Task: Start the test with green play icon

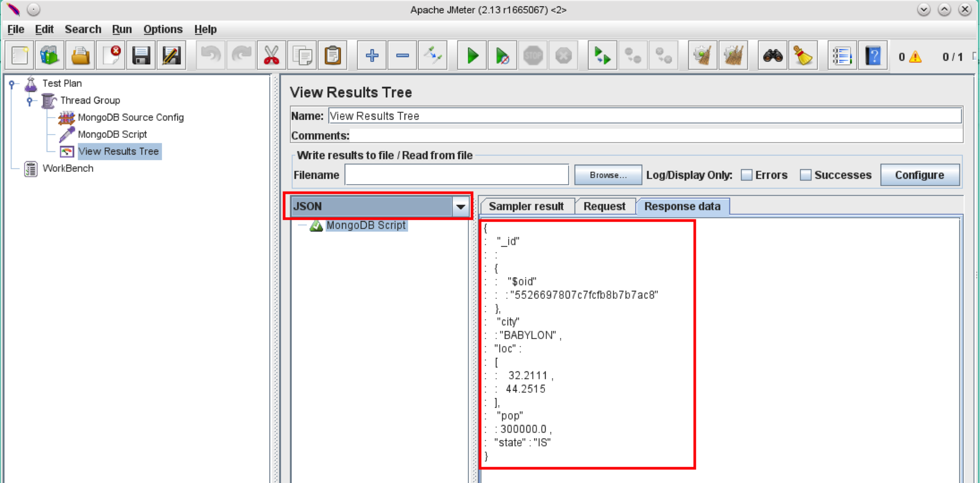Action: tap(472, 56)
